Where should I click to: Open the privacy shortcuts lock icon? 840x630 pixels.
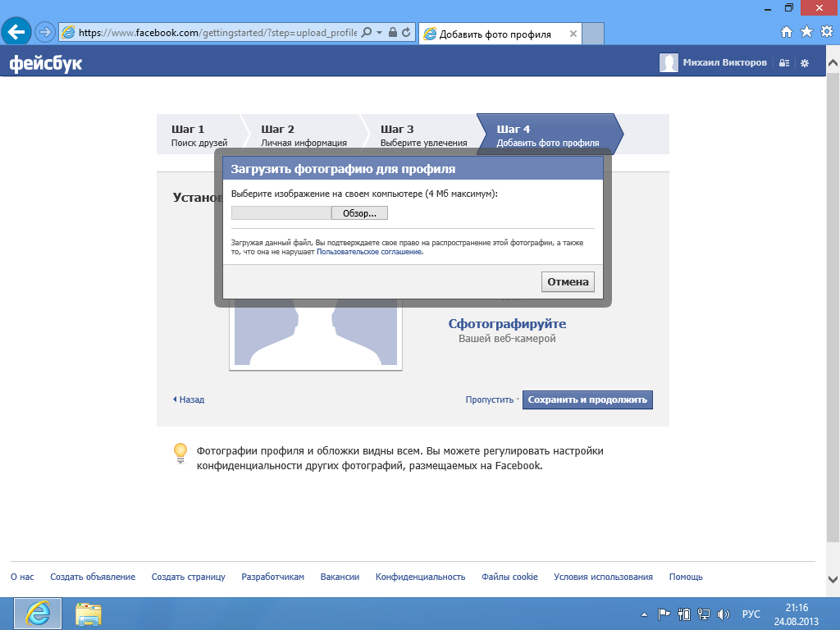point(783,63)
